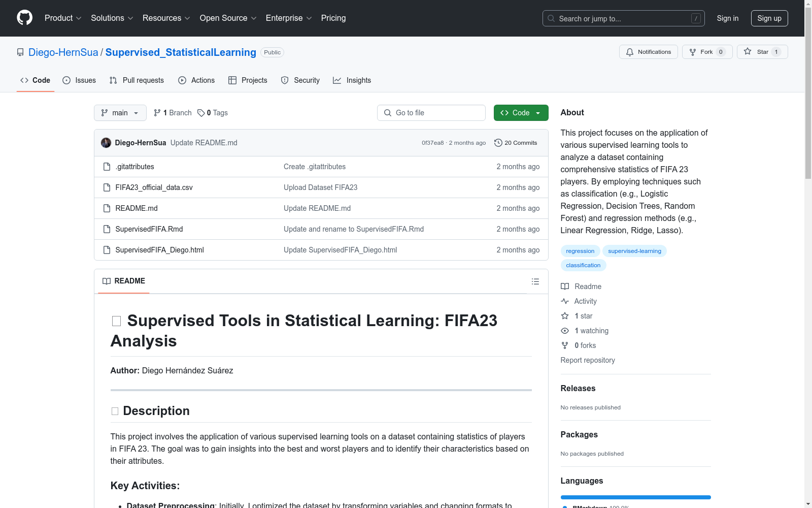Expand the green Code dropdown button
Screen dimensions: 812x508
(521, 113)
